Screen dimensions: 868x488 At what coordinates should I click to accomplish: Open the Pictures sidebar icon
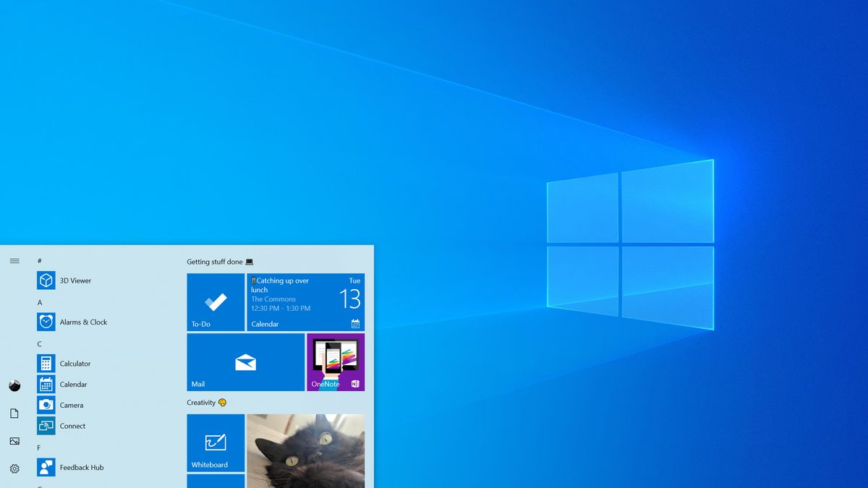(x=14, y=440)
